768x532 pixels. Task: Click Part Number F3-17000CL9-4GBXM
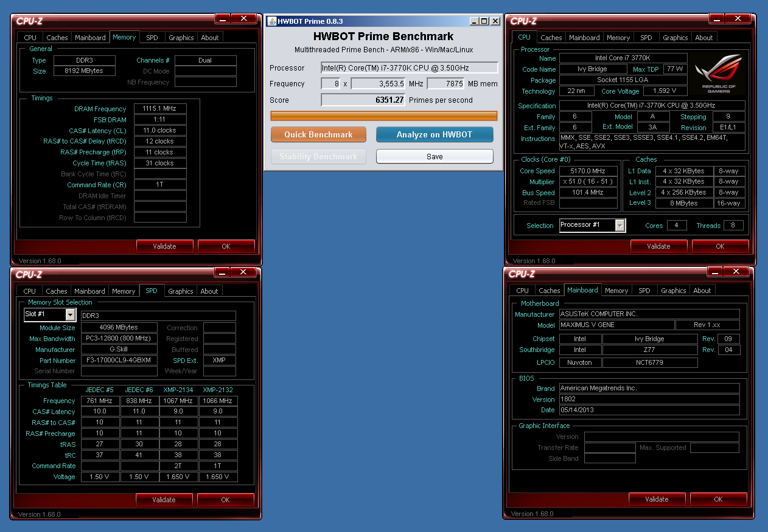[x=119, y=361]
